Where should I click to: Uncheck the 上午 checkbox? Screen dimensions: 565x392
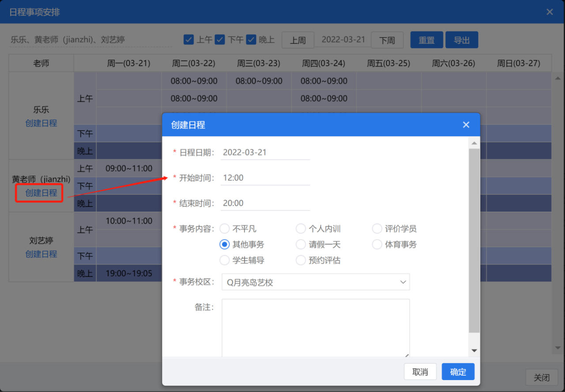188,40
